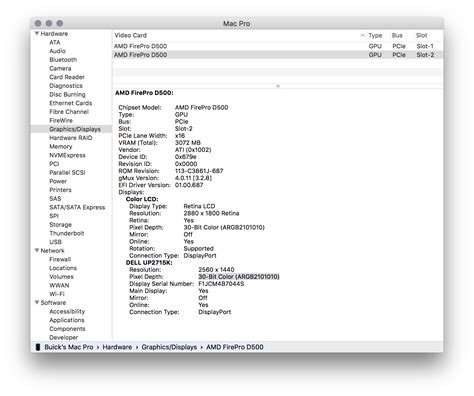Click the DELL UP2715K heading
This screenshot has width=474, height=396.
[x=149, y=263]
